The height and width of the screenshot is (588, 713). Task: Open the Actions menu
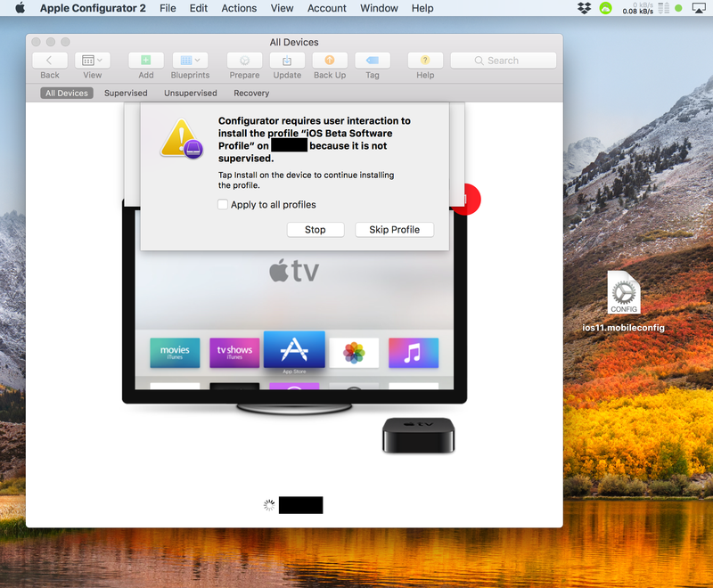pos(239,8)
